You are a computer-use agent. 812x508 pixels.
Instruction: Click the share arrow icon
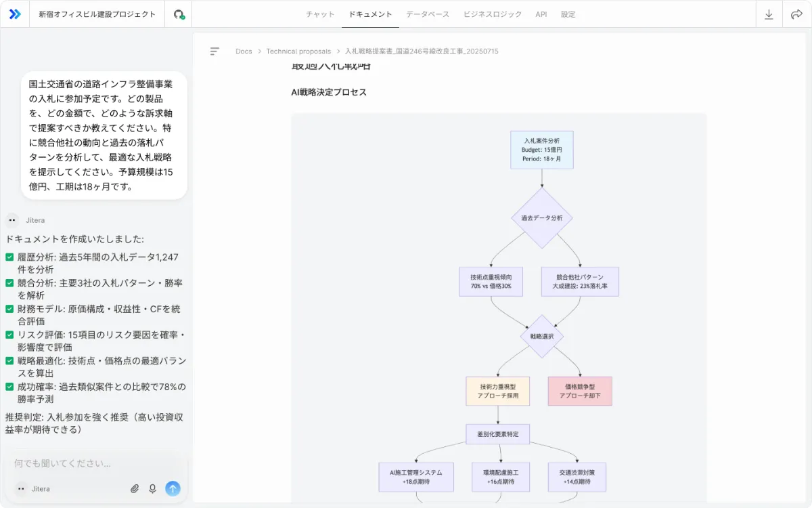796,14
